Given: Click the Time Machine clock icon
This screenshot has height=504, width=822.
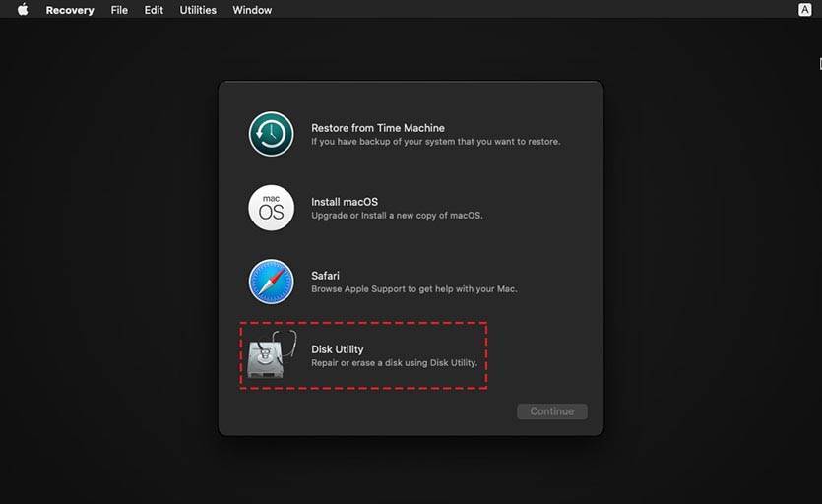Looking at the screenshot, I should click(271, 134).
